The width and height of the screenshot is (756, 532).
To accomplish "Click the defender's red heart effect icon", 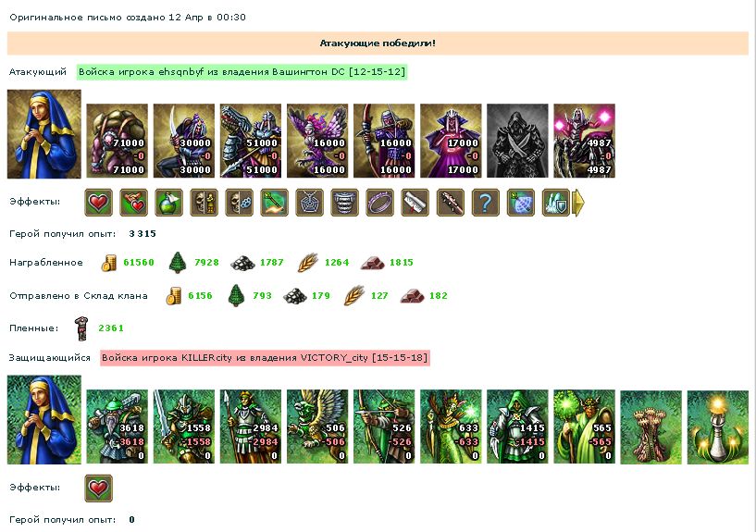I will point(98,489).
